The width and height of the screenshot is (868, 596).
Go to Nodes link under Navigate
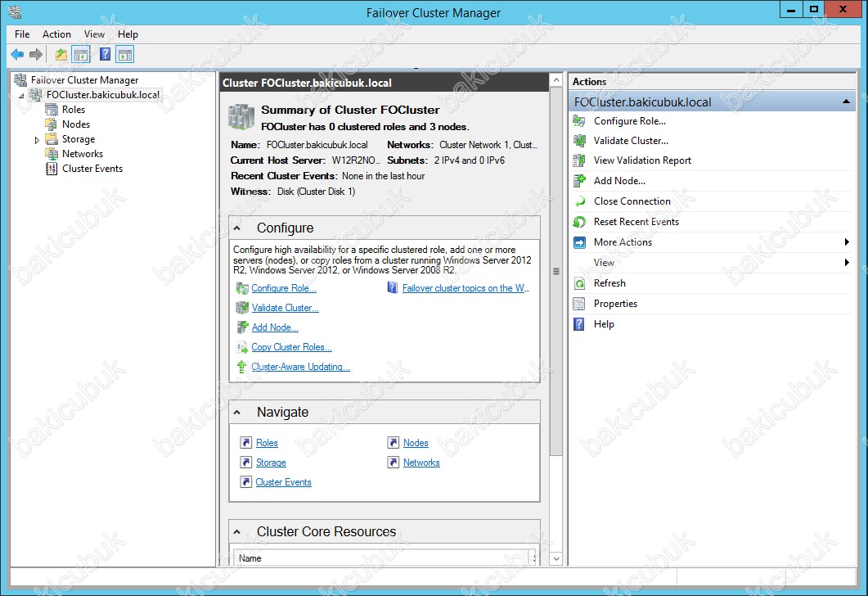pos(416,443)
